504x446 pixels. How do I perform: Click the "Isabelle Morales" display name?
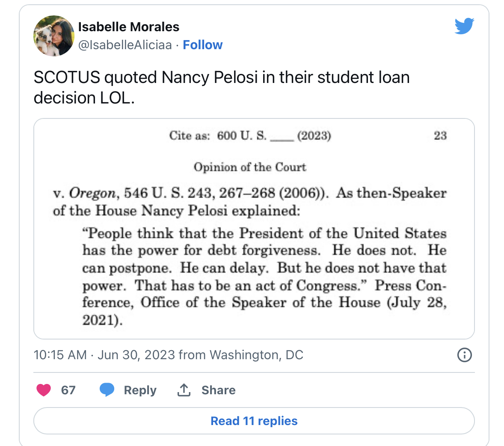coord(128,27)
